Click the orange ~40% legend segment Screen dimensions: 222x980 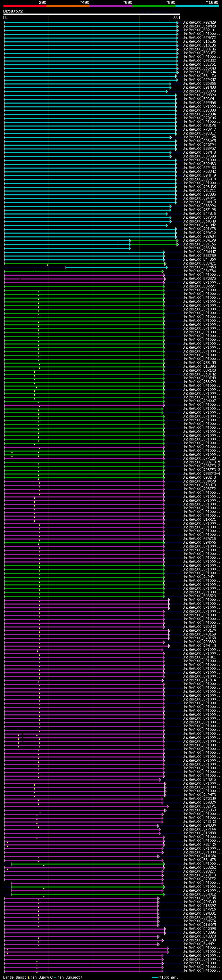pos(68,6)
